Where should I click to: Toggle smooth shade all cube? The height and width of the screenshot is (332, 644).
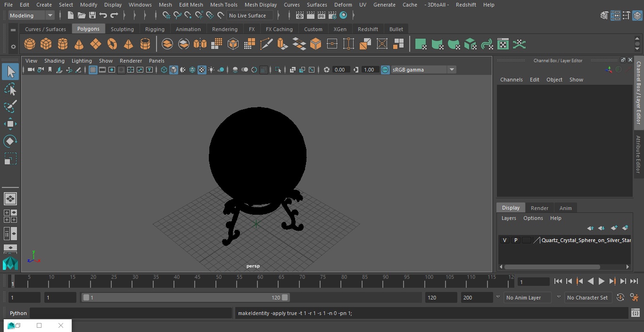click(173, 70)
